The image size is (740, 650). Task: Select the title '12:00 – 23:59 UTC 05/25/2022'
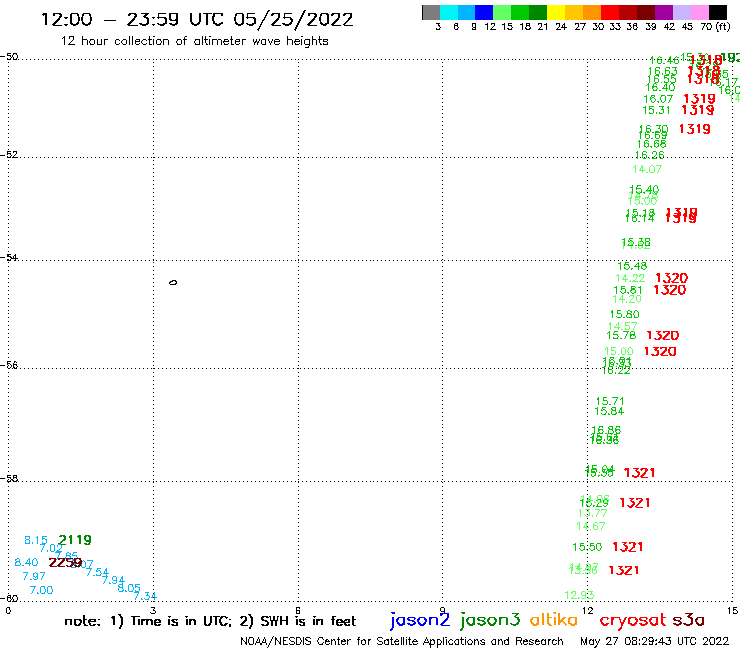tap(197, 19)
